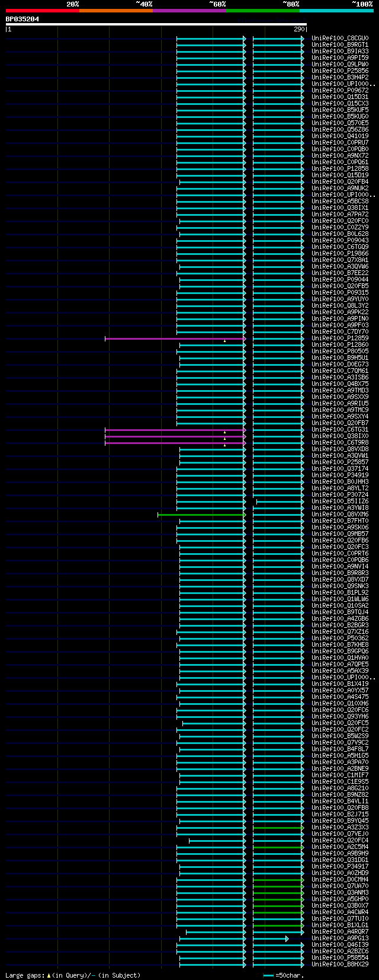Screen dimensions: 379x980
Task: Open hit UniRef100_P09672
Action: pos(340,91)
